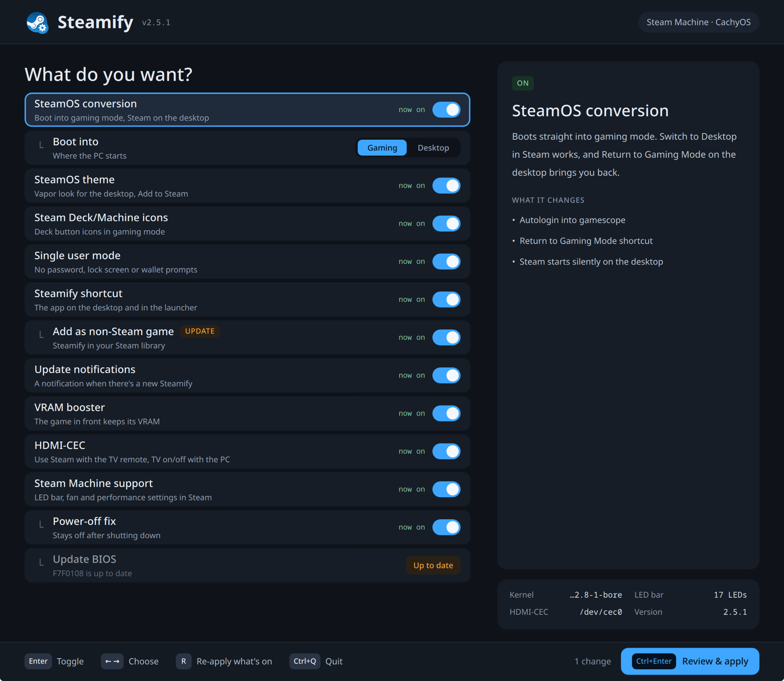Screen dimensions: 784x681
Task: Select the HDMI-CEC row title
Action: [x=60, y=445]
